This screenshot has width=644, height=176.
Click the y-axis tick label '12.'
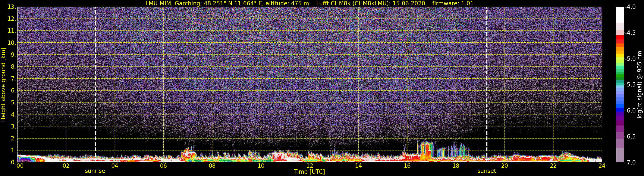[x=12, y=19]
